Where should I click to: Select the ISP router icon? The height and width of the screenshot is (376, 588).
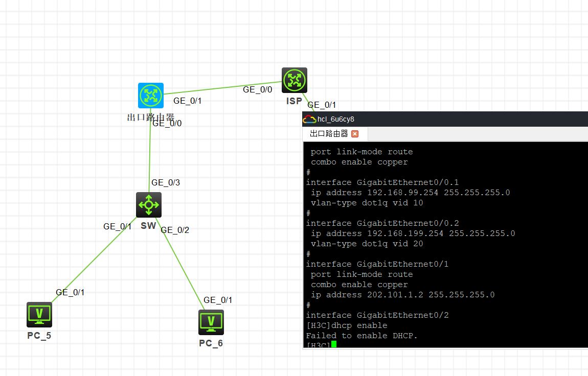click(x=295, y=80)
